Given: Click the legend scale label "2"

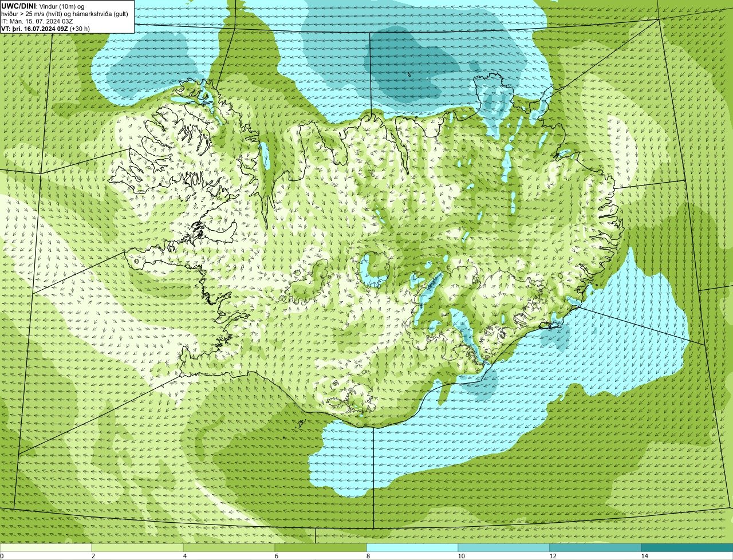Looking at the screenshot, I should click(x=93, y=556).
